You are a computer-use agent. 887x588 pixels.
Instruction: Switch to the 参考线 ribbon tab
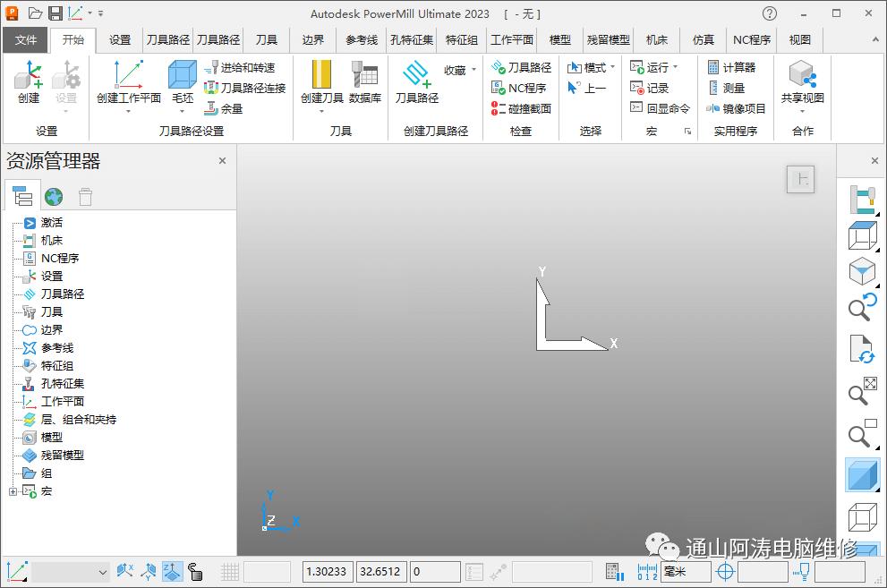click(x=362, y=39)
